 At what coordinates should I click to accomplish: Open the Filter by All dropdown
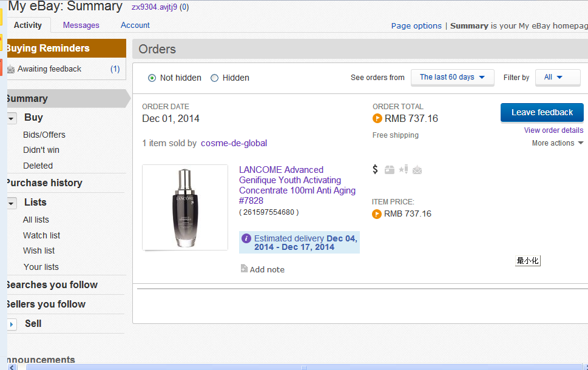point(558,78)
